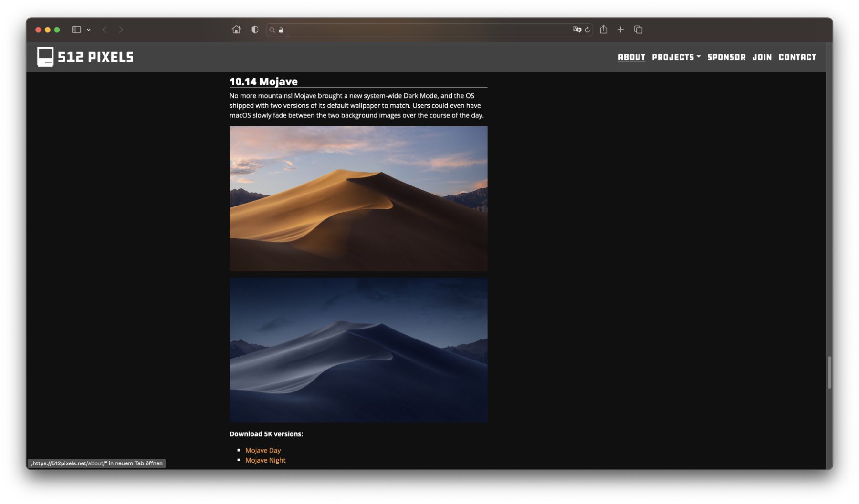Screen dimensions: 859x504
Task: Download the Mojave Night wallpaper
Action: (265, 460)
